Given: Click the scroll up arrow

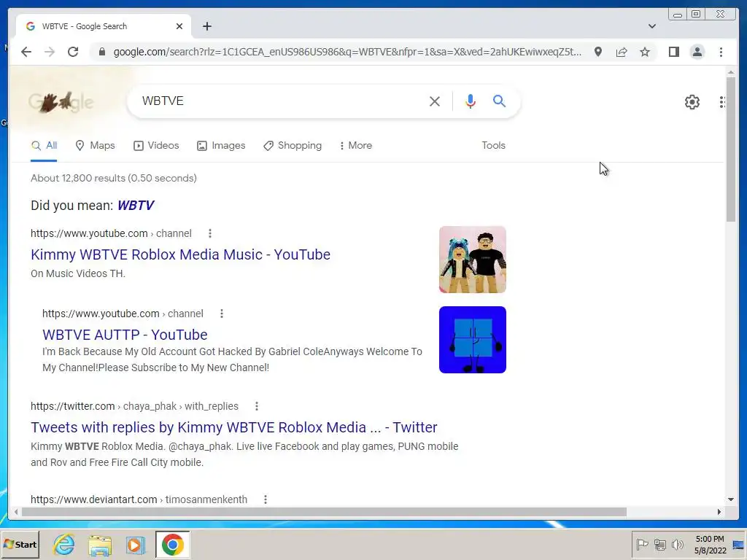Looking at the screenshot, I should point(731,72).
